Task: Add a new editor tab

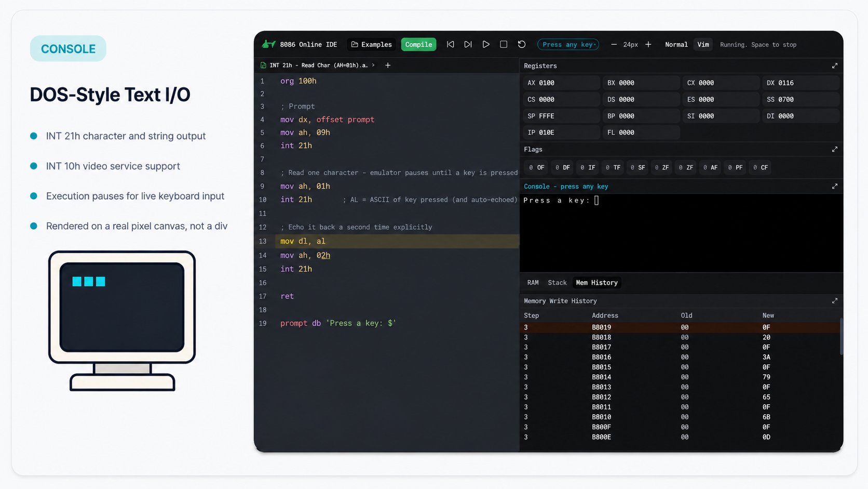Action: (x=388, y=65)
